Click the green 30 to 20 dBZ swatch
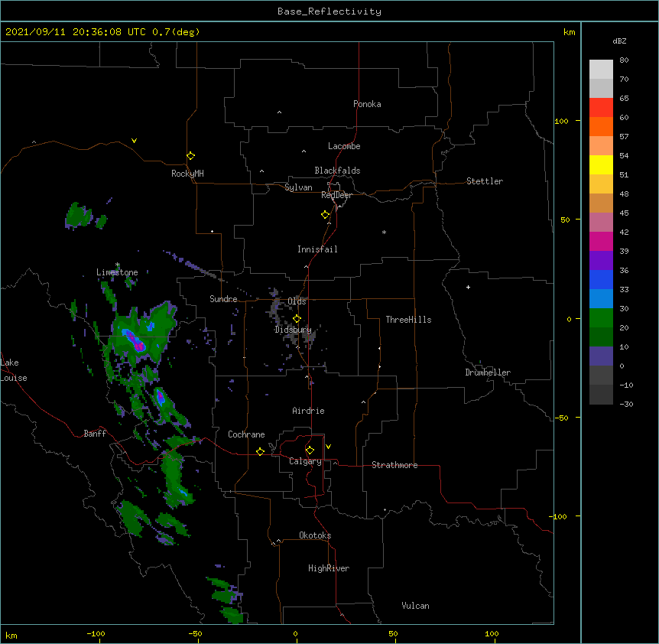The width and height of the screenshot is (659, 644). 601,318
